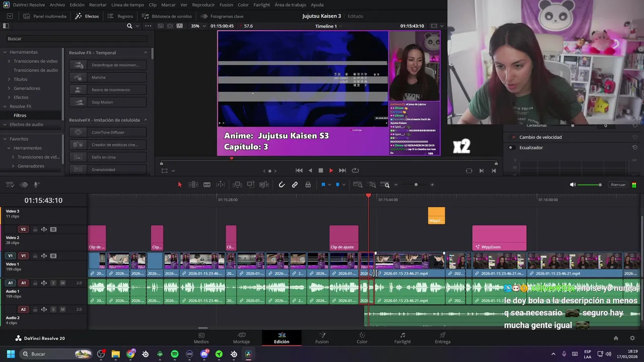Jump to last frame button

coord(342,170)
